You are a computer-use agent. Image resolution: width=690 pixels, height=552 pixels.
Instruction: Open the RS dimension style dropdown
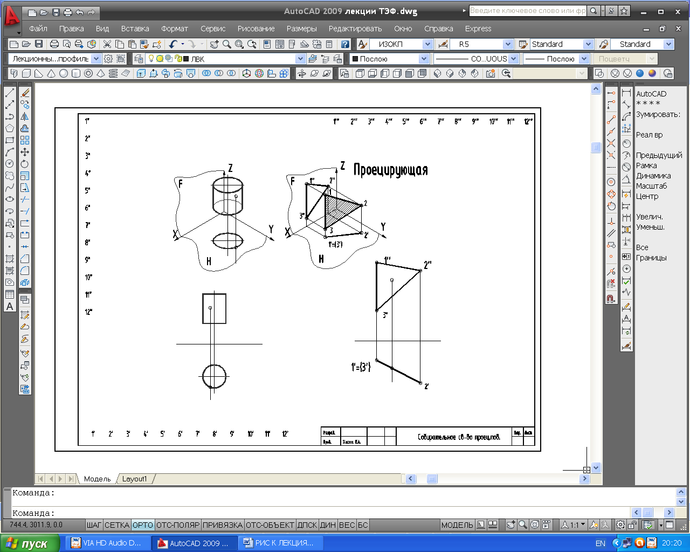point(508,44)
